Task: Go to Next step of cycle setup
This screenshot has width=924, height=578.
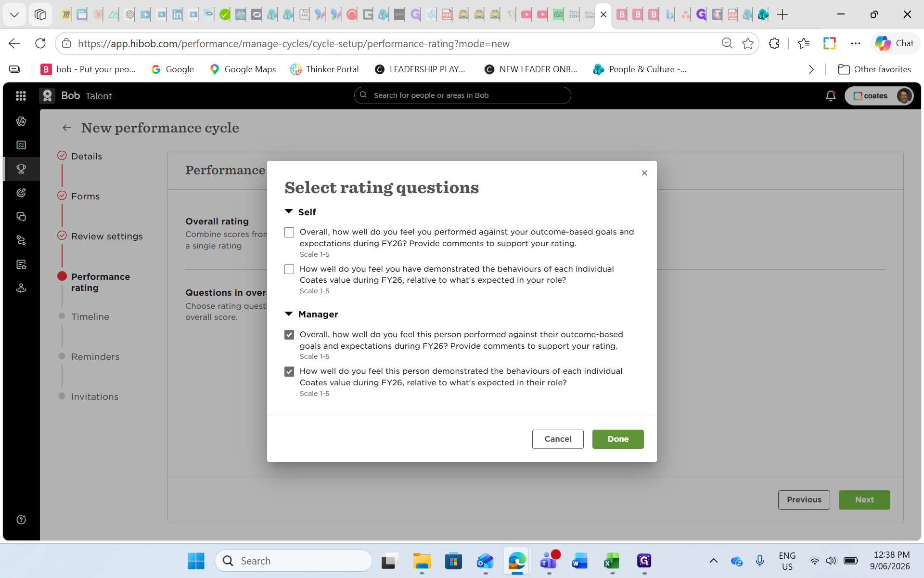Action: (864, 499)
